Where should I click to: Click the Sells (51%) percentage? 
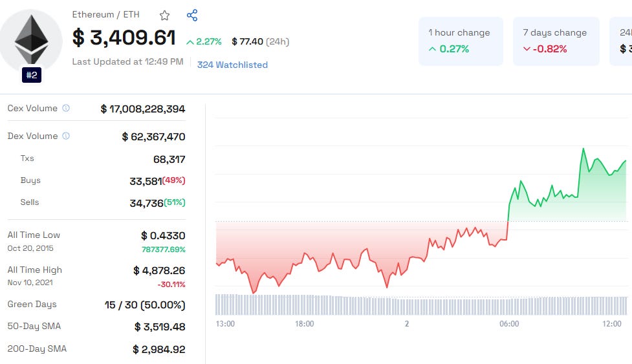point(175,202)
